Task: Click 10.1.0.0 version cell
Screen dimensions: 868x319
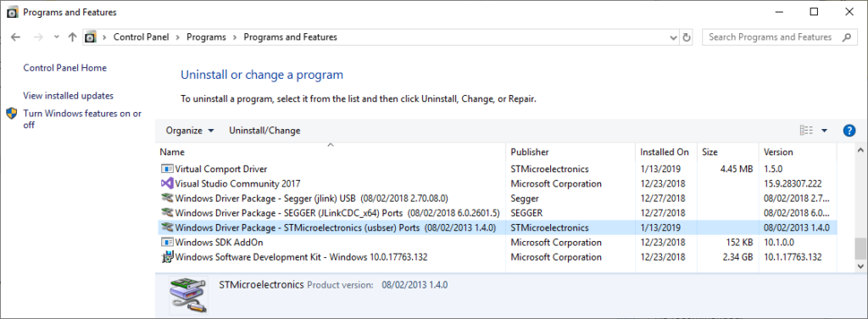Action: (x=778, y=242)
